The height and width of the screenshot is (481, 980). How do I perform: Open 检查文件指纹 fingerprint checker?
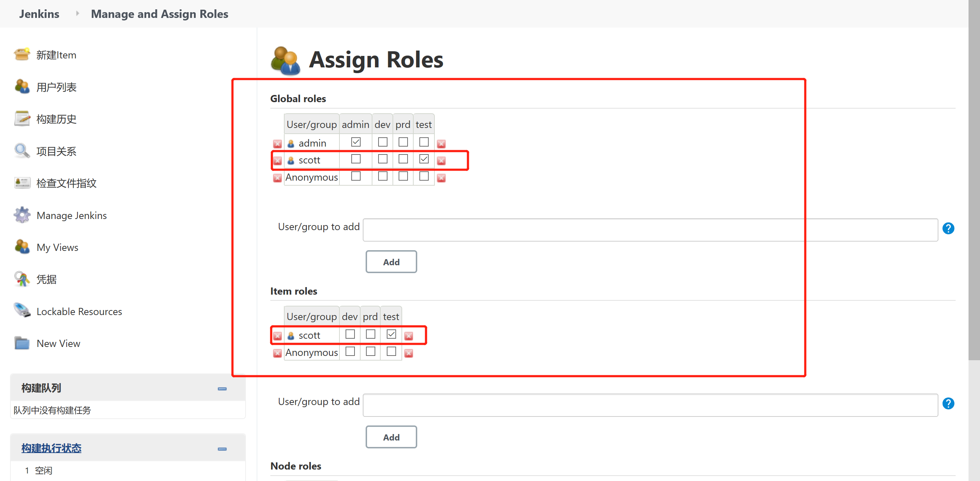click(67, 183)
